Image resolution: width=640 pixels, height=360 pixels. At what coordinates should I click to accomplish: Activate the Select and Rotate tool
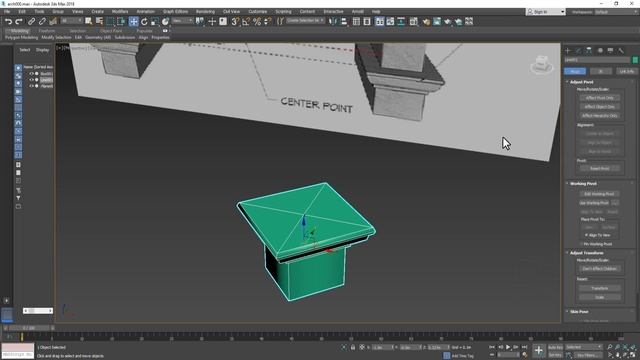[144, 22]
